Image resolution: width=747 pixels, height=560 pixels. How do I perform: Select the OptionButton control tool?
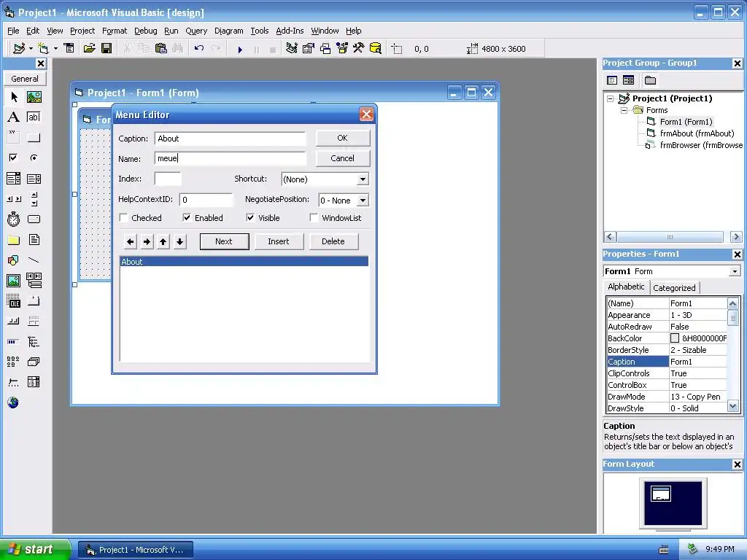pyautogui.click(x=34, y=157)
